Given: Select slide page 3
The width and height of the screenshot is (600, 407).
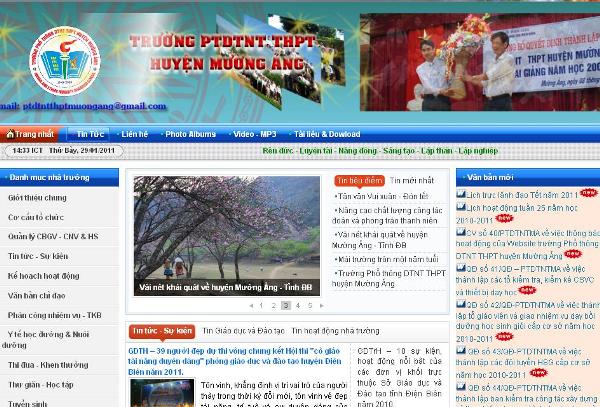Looking at the screenshot, I should (x=286, y=305).
